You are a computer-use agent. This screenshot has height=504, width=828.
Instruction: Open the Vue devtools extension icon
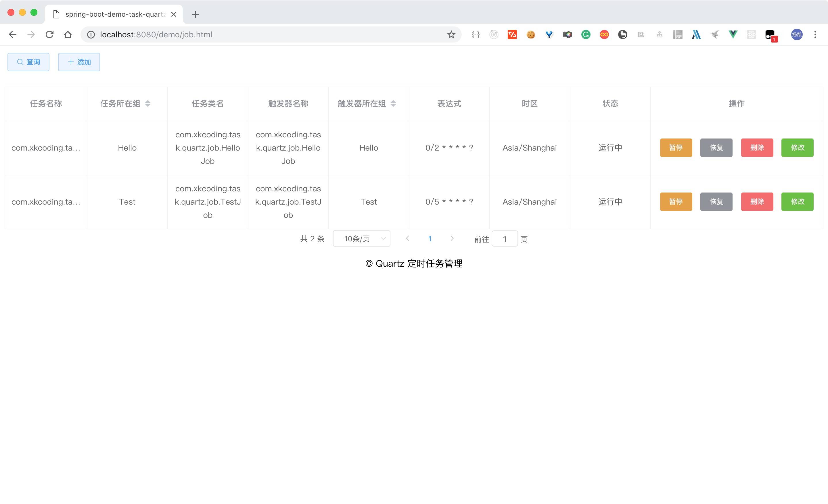pyautogui.click(x=733, y=34)
